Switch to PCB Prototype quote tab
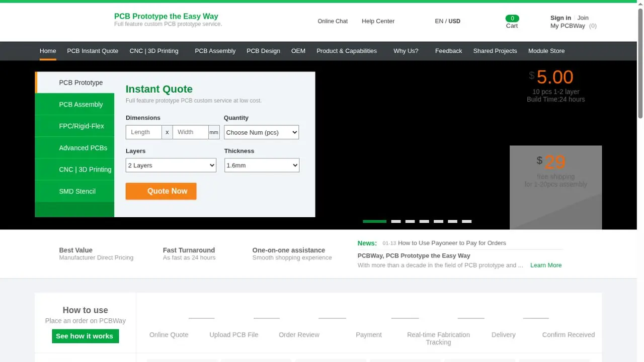Image resolution: width=644 pixels, height=362 pixels. (75, 82)
